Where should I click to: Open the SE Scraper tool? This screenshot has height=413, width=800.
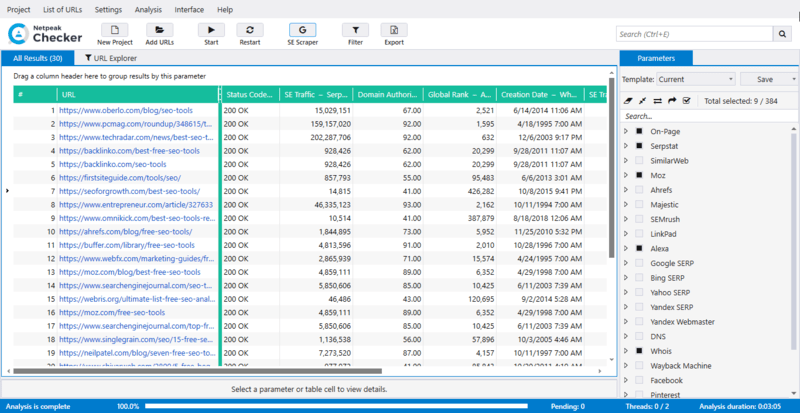[304, 31]
